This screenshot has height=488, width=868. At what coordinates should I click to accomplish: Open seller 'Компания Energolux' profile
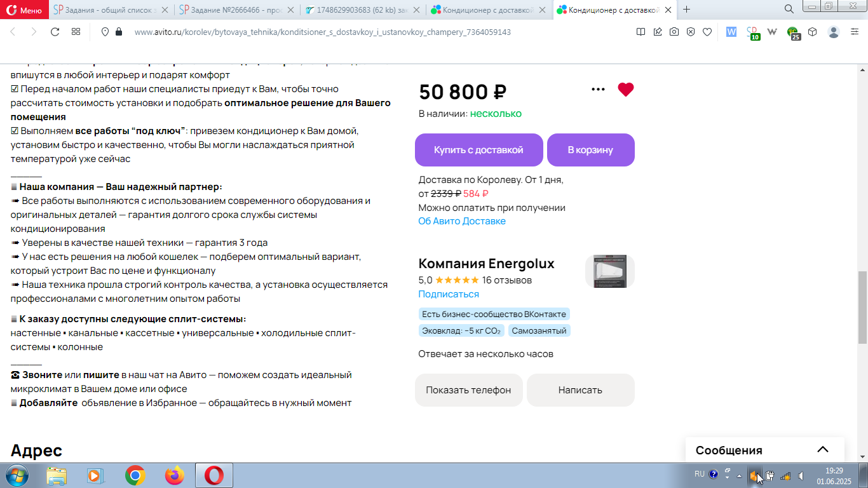coord(486,264)
